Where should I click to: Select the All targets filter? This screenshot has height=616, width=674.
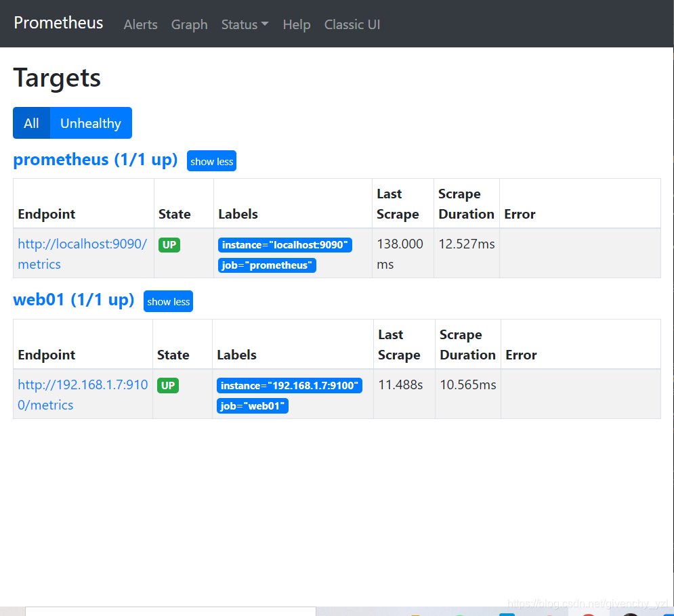(31, 123)
